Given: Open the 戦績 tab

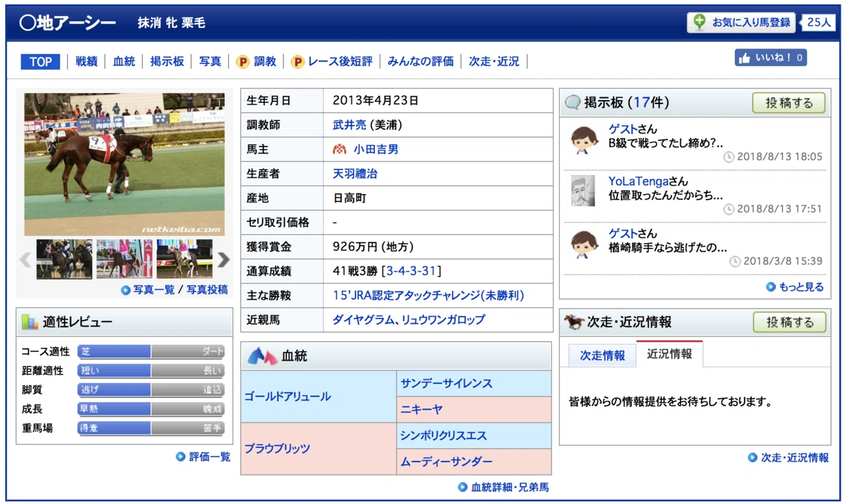Looking at the screenshot, I should [86, 62].
